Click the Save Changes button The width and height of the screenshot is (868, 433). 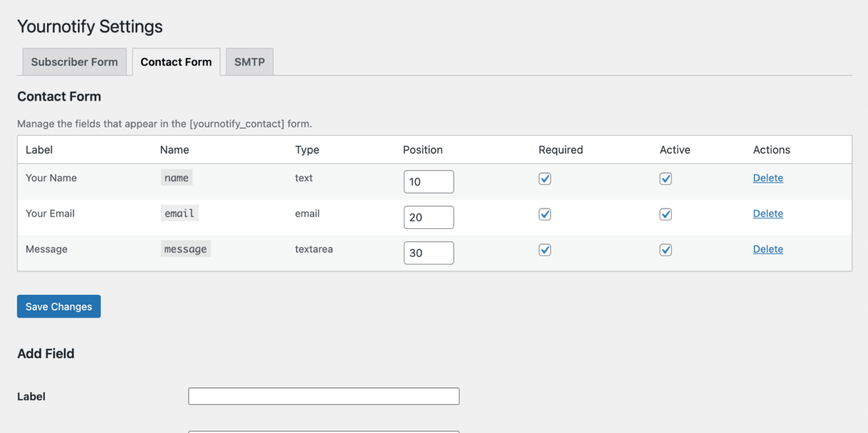tap(58, 306)
